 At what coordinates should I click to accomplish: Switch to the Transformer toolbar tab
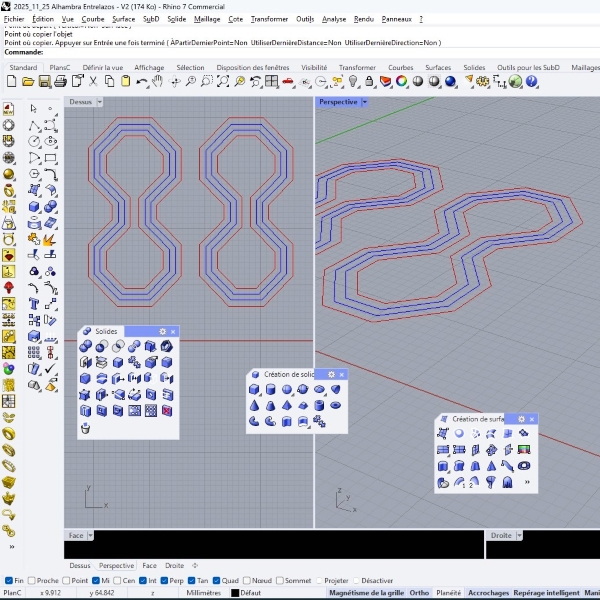point(357,67)
